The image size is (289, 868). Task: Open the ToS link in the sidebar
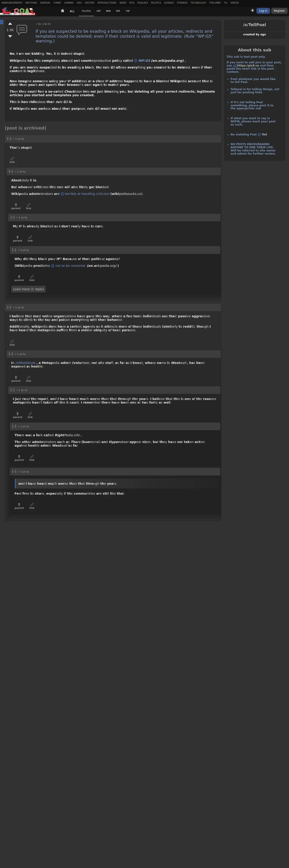point(264,135)
